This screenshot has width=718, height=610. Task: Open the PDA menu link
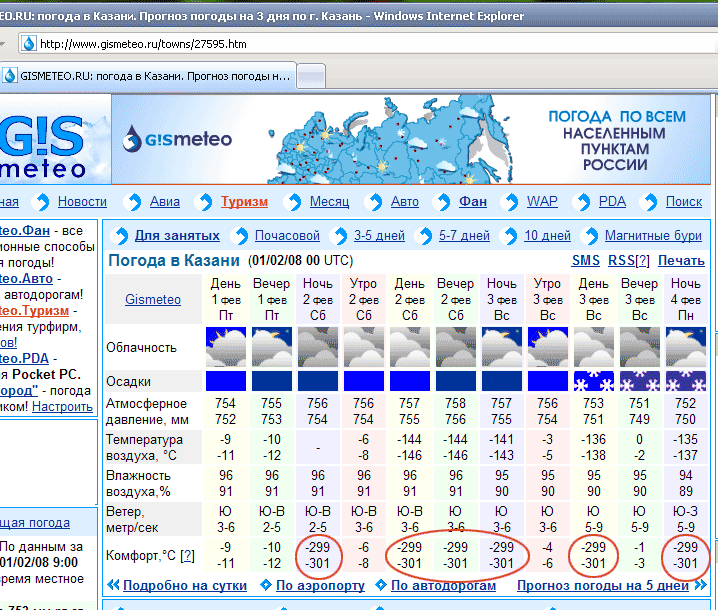tap(612, 202)
